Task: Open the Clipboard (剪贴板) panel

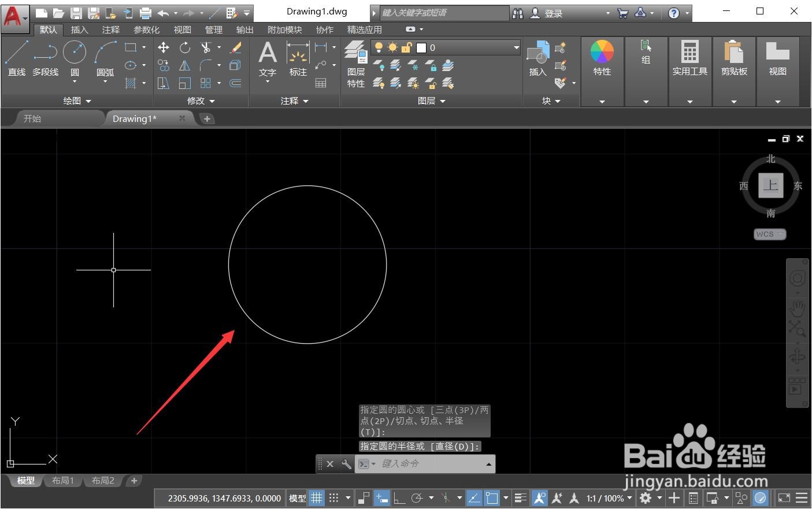Action: point(734,59)
